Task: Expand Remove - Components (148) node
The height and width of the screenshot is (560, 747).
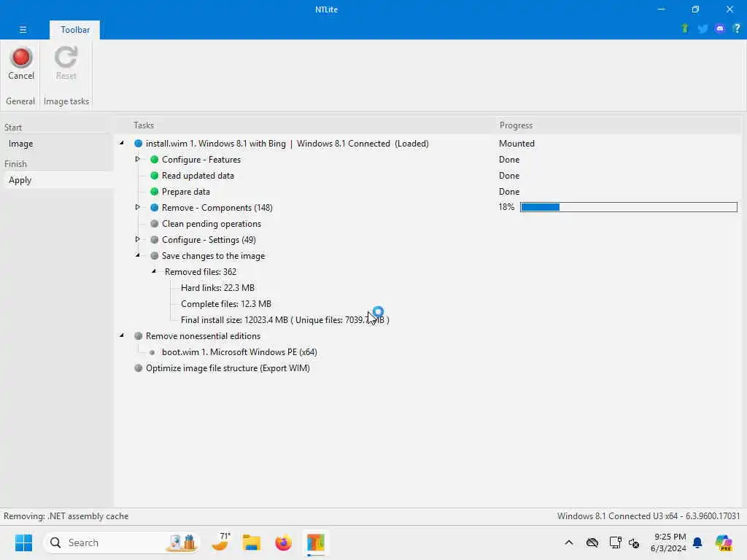Action: pos(138,207)
